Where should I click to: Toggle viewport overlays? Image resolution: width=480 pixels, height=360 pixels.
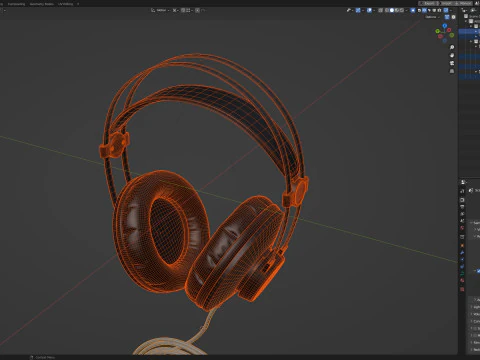[x=369, y=10]
